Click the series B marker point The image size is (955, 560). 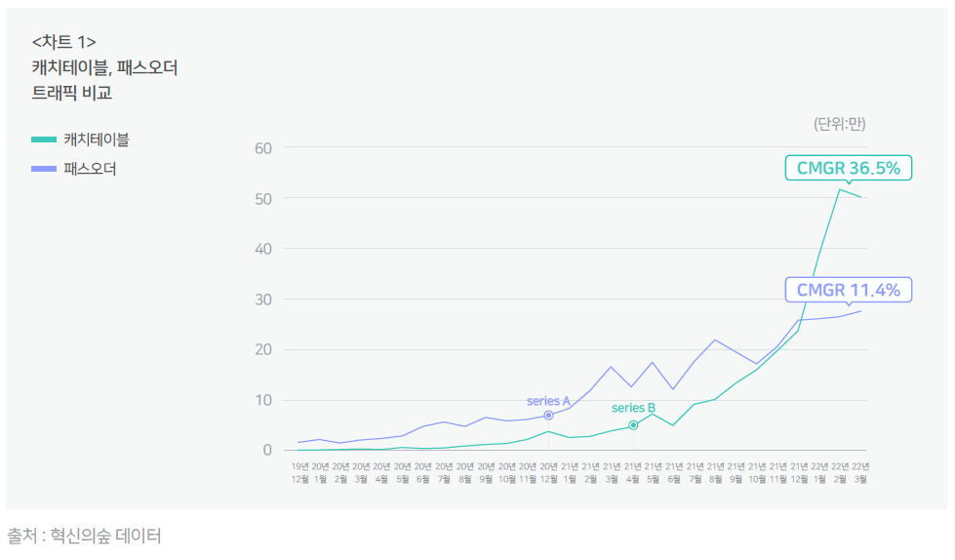633,424
